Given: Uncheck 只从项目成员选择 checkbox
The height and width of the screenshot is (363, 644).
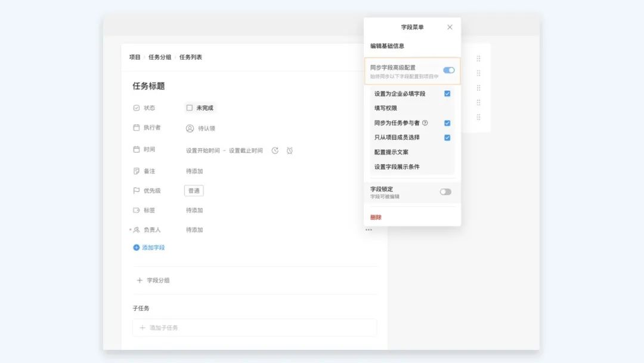Looking at the screenshot, I should click(x=447, y=137).
